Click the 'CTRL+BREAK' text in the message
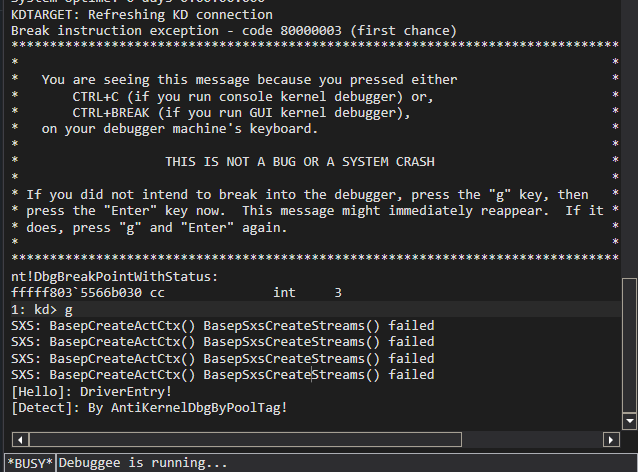638x472 pixels. click(111, 113)
